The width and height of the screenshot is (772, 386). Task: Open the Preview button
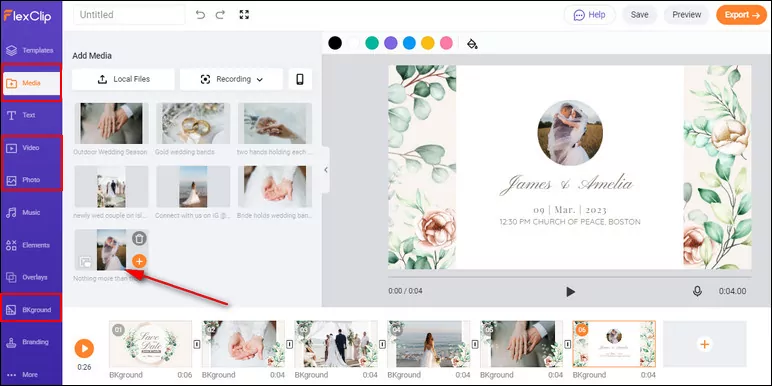coord(686,15)
